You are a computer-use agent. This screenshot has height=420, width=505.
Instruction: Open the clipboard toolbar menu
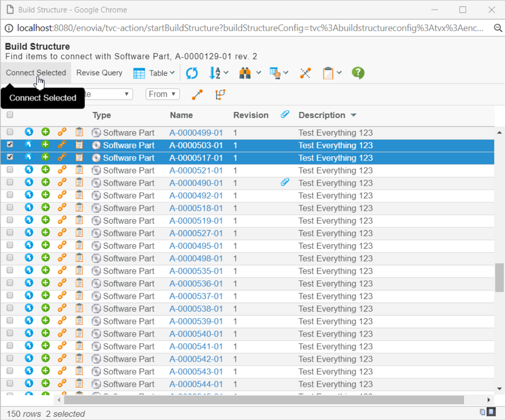(332, 73)
